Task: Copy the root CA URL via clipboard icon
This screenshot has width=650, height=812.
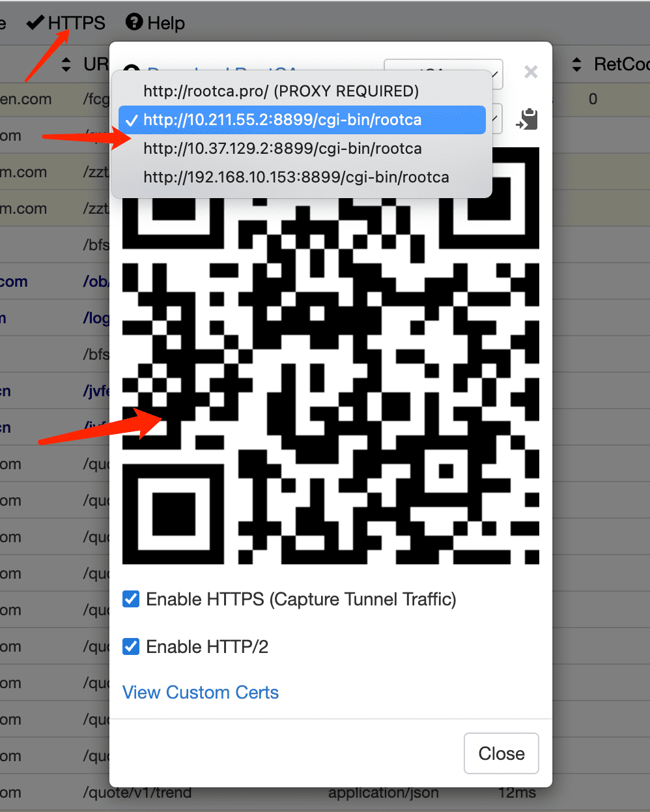Action: tap(527, 119)
